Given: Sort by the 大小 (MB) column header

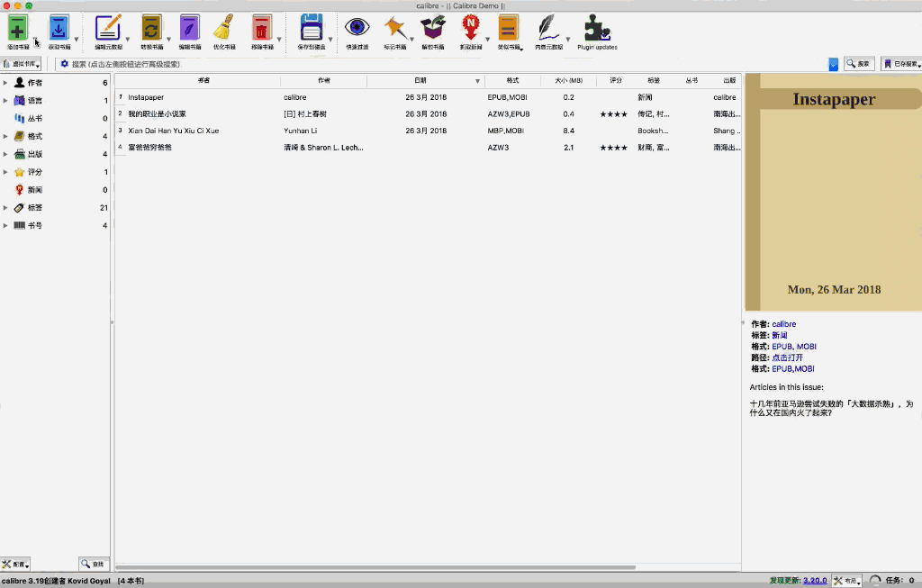Looking at the screenshot, I should click(x=569, y=80).
